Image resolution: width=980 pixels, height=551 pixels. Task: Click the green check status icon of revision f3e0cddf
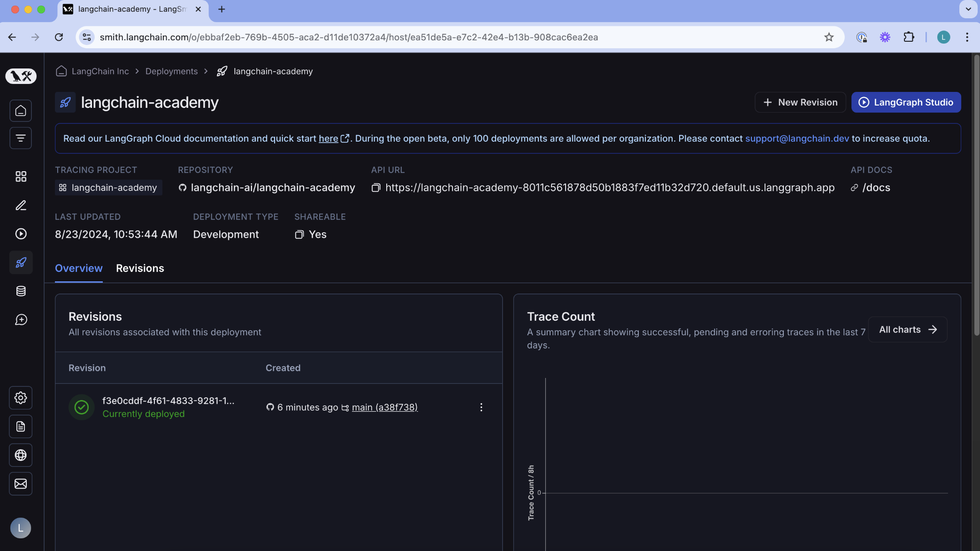click(x=82, y=407)
